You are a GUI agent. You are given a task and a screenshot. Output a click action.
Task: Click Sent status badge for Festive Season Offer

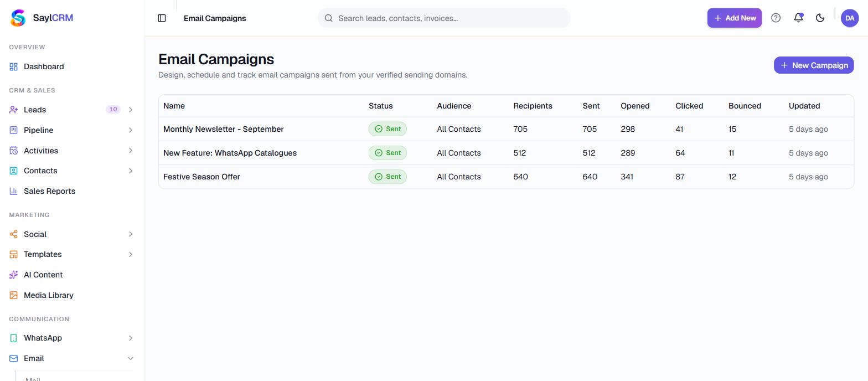[387, 177]
